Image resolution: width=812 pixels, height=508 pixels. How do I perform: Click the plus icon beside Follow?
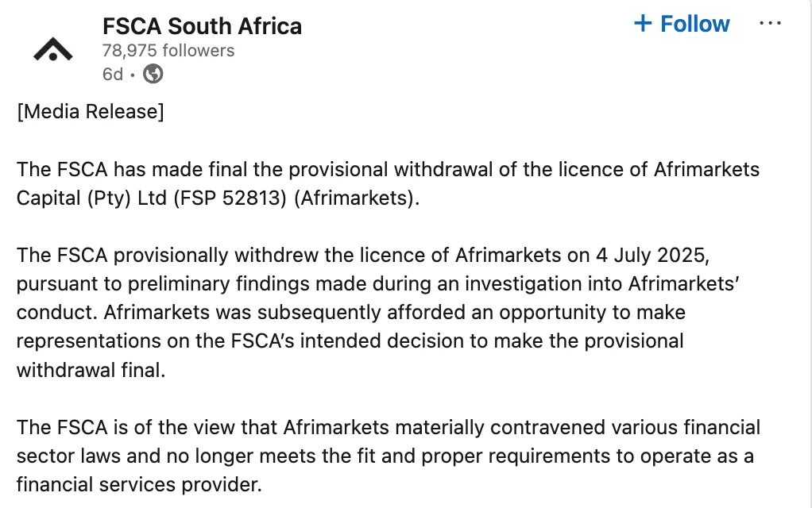click(643, 23)
